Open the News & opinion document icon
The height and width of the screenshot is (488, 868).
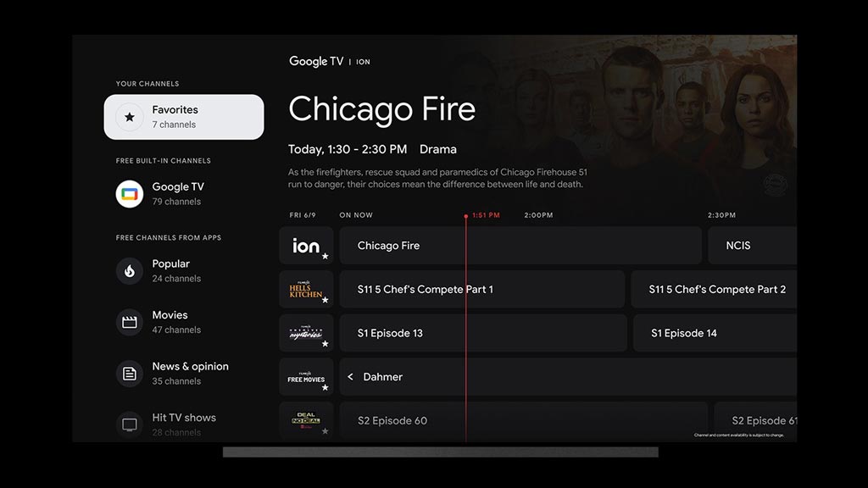[x=130, y=374]
